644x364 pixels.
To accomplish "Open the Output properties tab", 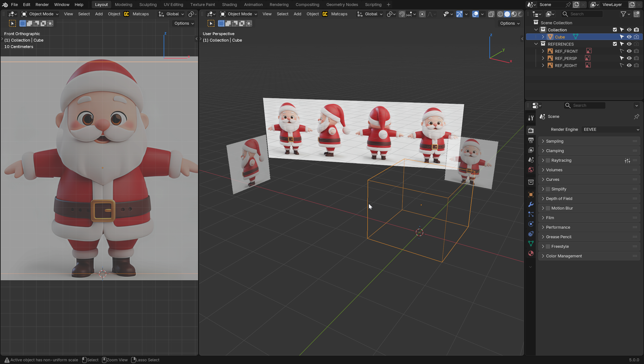I will pos(531,140).
